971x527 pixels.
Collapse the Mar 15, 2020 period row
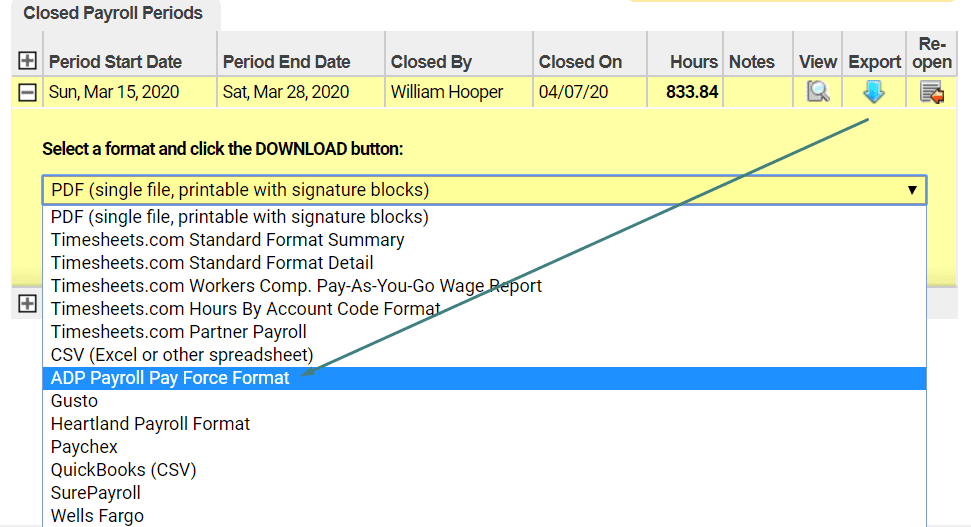27,92
